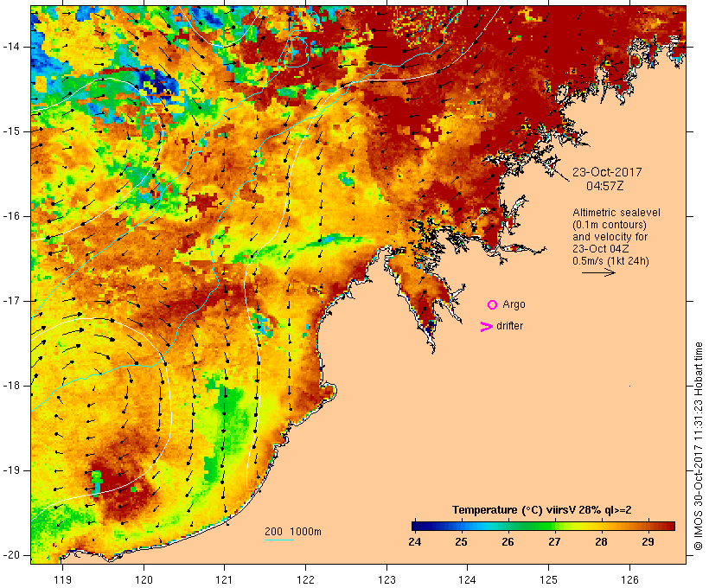709x588 pixels.
Task: Click the longitude axis label 122
Action: 305,579
